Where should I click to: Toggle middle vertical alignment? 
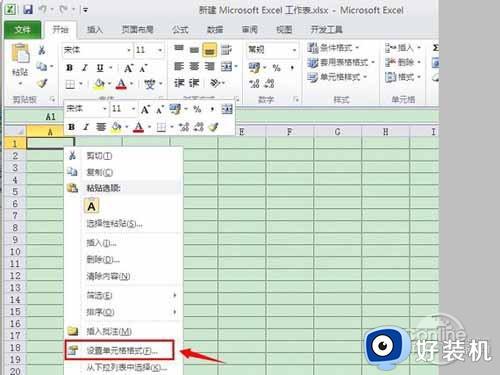(x=194, y=50)
